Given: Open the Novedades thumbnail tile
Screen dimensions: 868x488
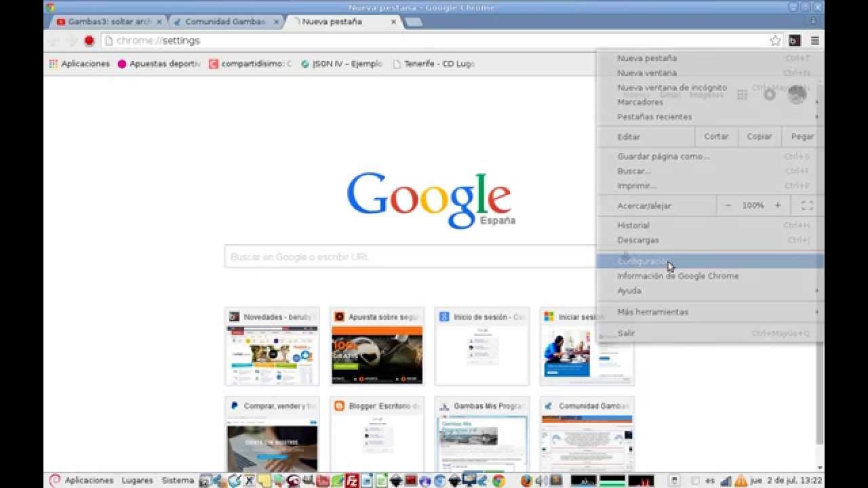Looking at the screenshot, I should (x=272, y=346).
